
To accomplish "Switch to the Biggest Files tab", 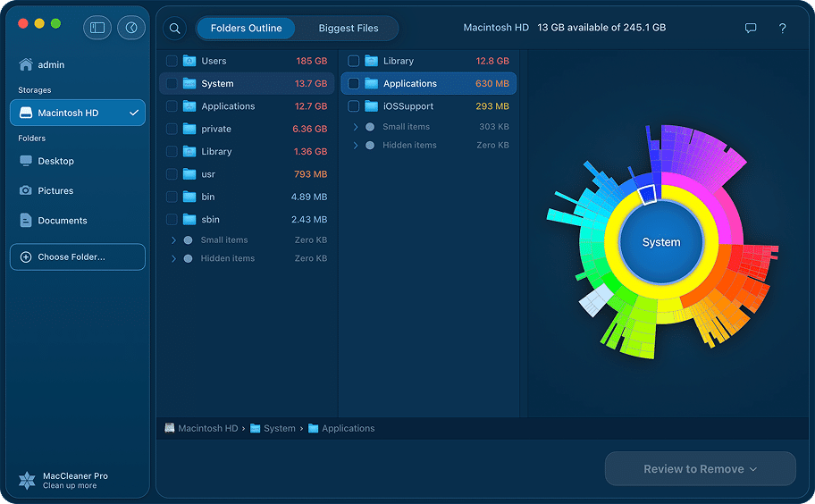I will [x=348, y=29].
